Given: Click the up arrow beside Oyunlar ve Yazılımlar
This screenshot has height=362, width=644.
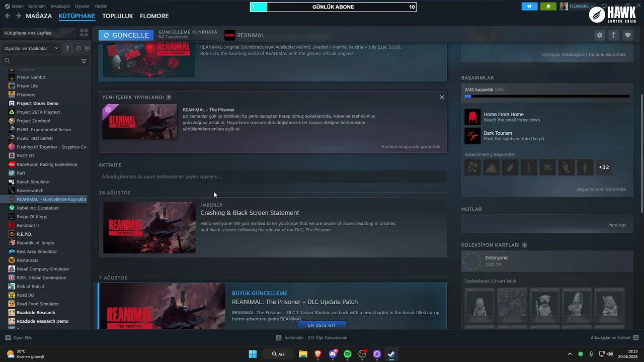Looking at the screenshot, I should point(68,48).
